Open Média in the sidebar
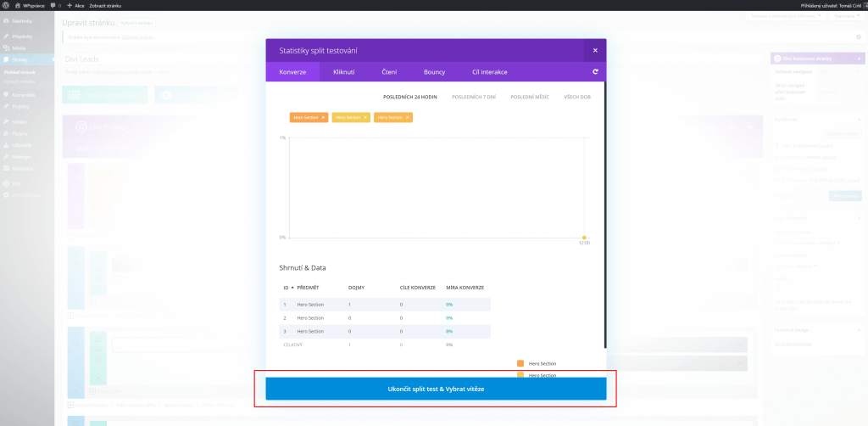 click(27, 48)
